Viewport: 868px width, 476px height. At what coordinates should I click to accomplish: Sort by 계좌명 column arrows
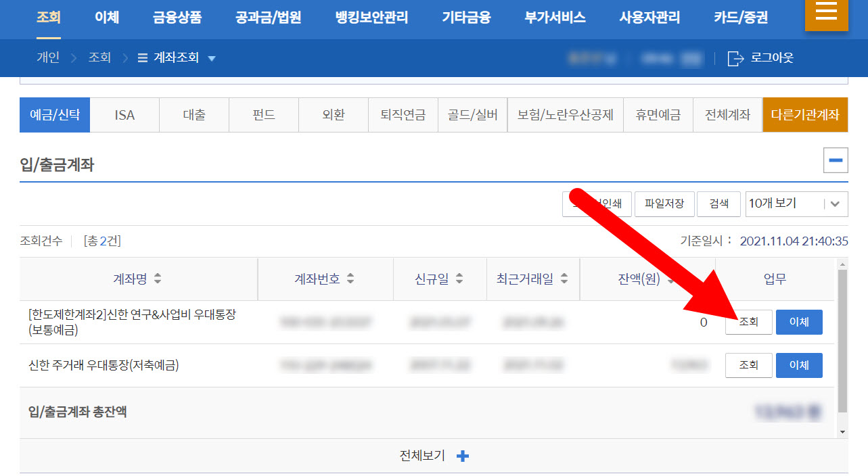click(x=158, y=279)
